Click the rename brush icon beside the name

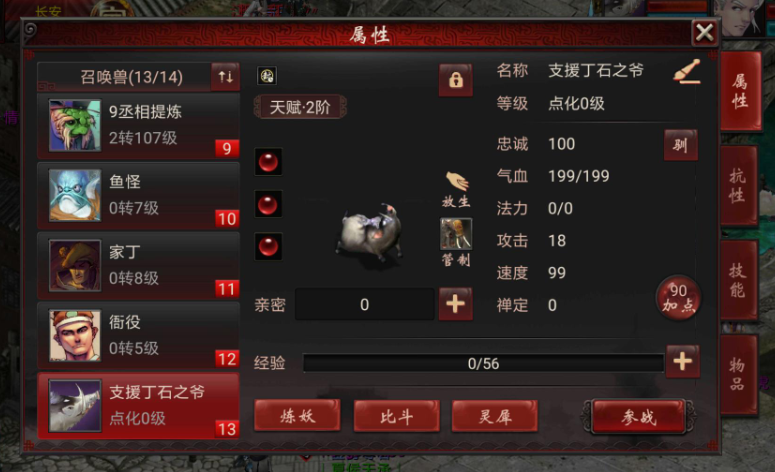click(687, 72)
